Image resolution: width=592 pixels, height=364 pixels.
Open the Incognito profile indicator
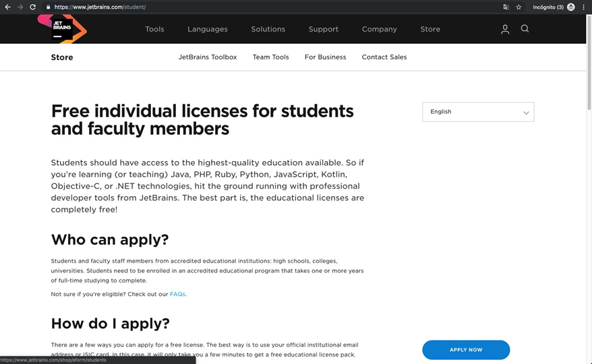554,7
